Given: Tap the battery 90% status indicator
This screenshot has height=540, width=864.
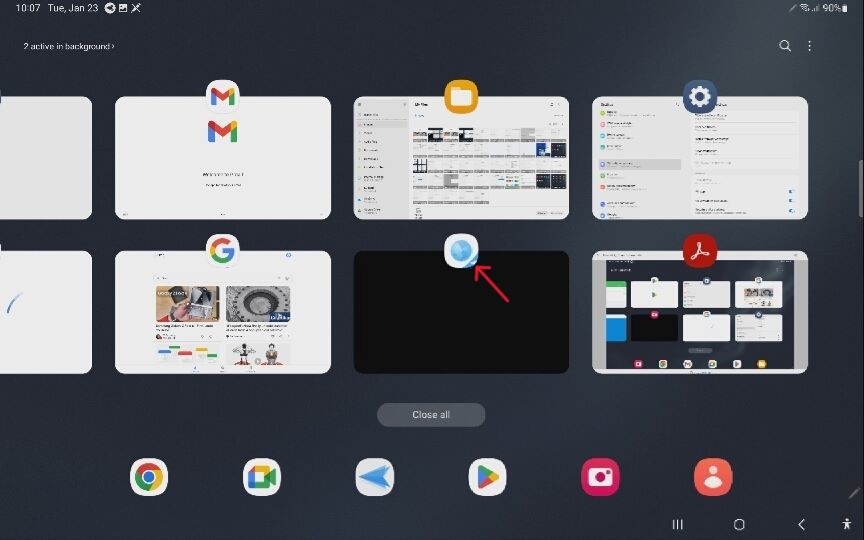Looking at the screenshot, I should (x=835, y=8).
